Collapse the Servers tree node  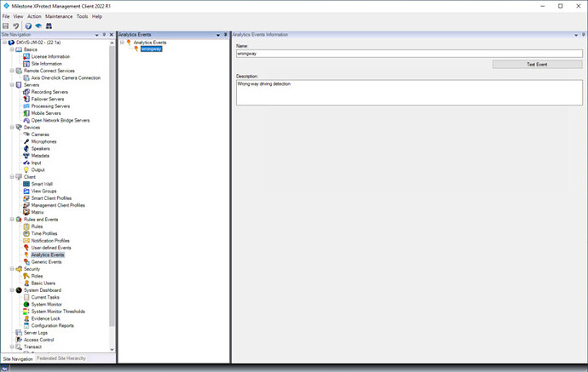pos(12,85)
